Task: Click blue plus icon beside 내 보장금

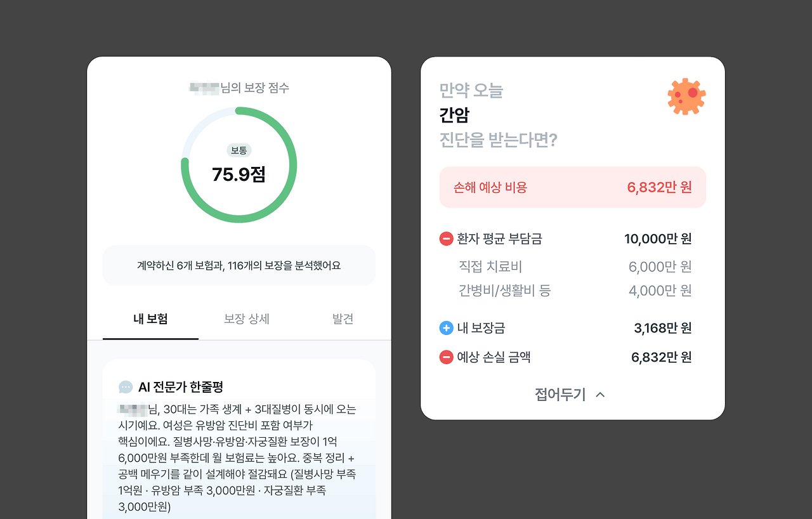Action: 446,328
